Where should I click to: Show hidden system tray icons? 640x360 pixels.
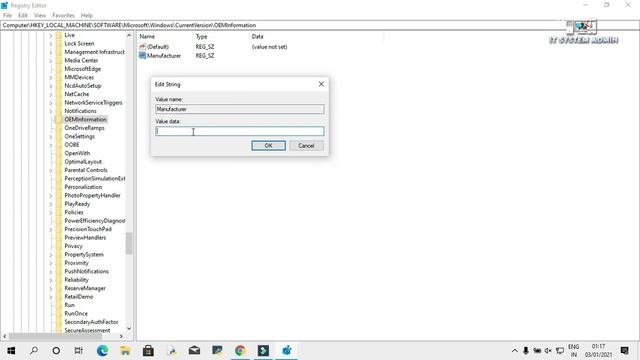[x=515, y=351]
